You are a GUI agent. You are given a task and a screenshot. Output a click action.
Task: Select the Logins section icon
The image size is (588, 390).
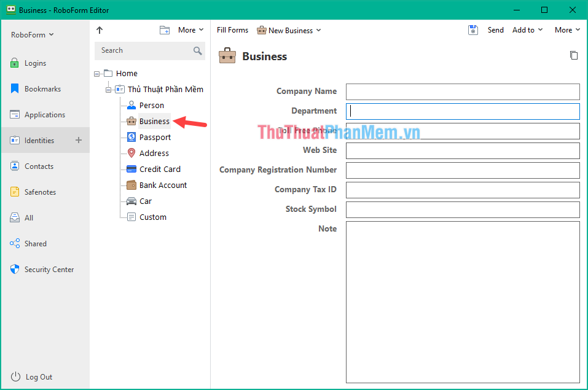(14, 63)
